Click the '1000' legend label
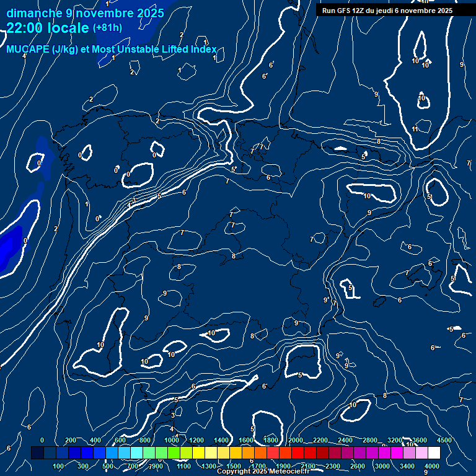The height and width of the screenshot is (476, 476). [x=172, y=440]
